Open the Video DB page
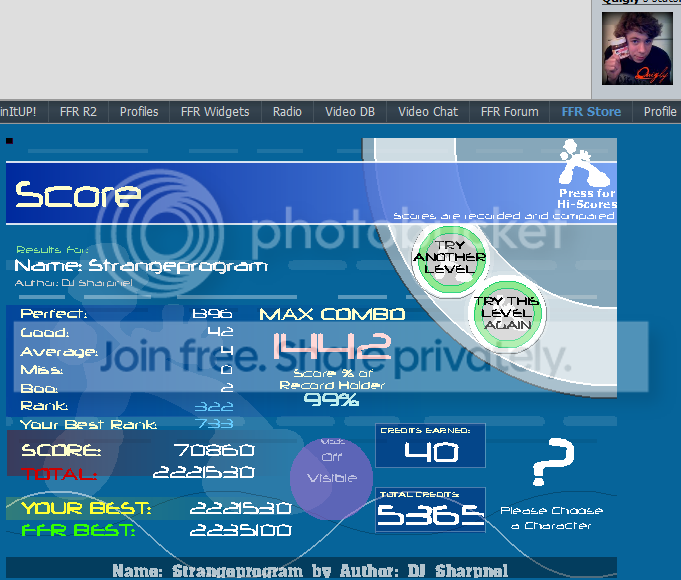The image size is (681, 580). [x=350, y=112]
